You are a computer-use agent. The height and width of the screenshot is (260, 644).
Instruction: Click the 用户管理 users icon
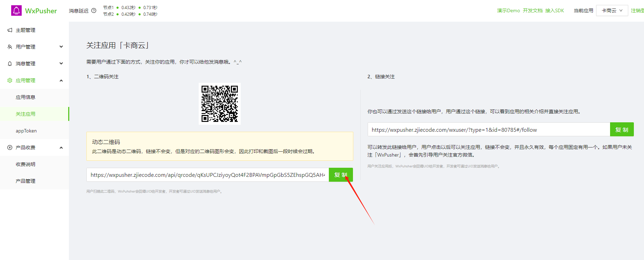click(x=10, y=47)
